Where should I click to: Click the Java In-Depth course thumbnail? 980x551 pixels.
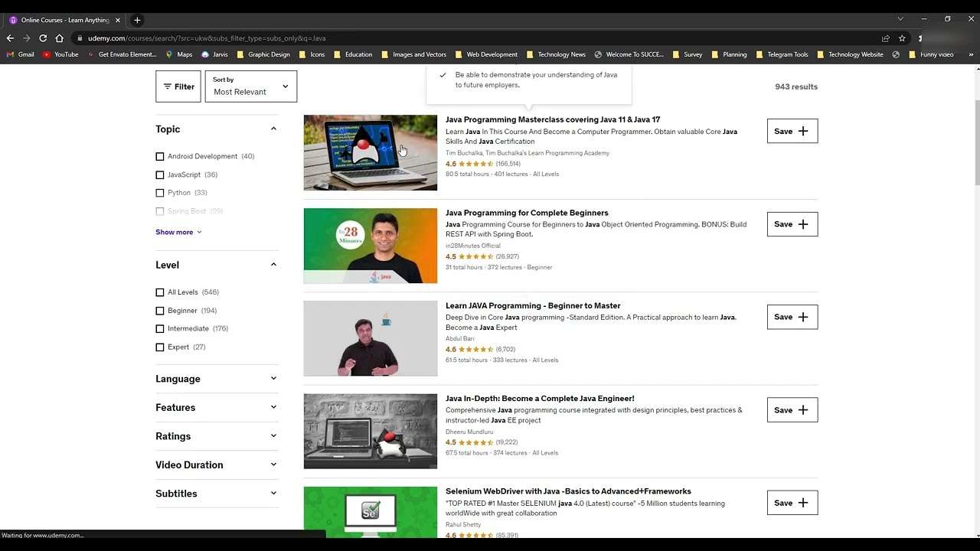(371, 432)
